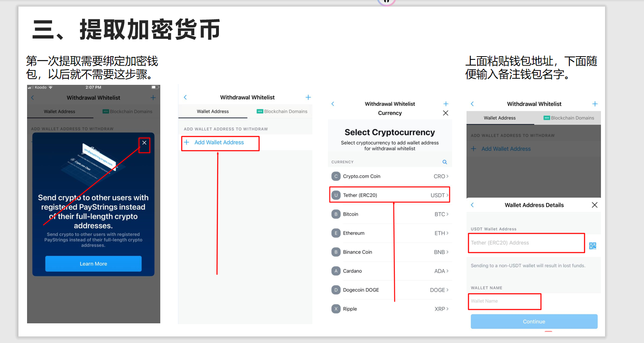This screenshot has height=343, width=644.
Task: Tap back arrow in first Withdrawal Whitelist screen
Action: [x=32, y=98]
